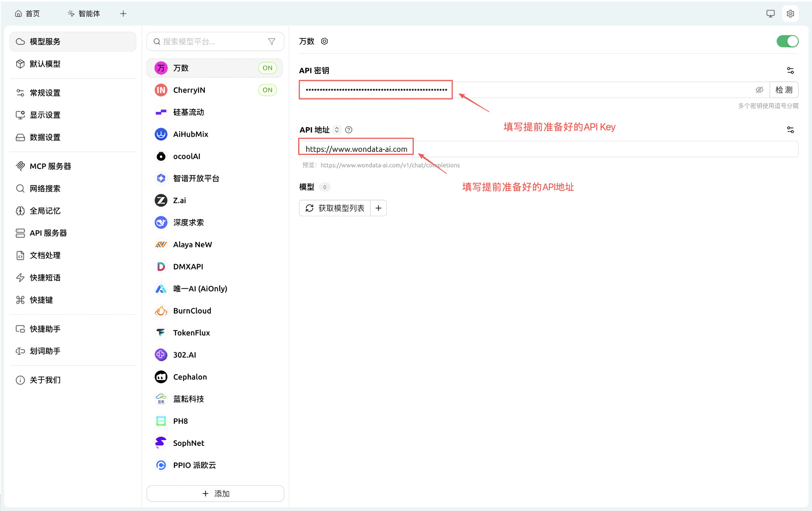Click the display monitor icon in top bar
Screen dimensions: 812x511
tap(770, 14)
